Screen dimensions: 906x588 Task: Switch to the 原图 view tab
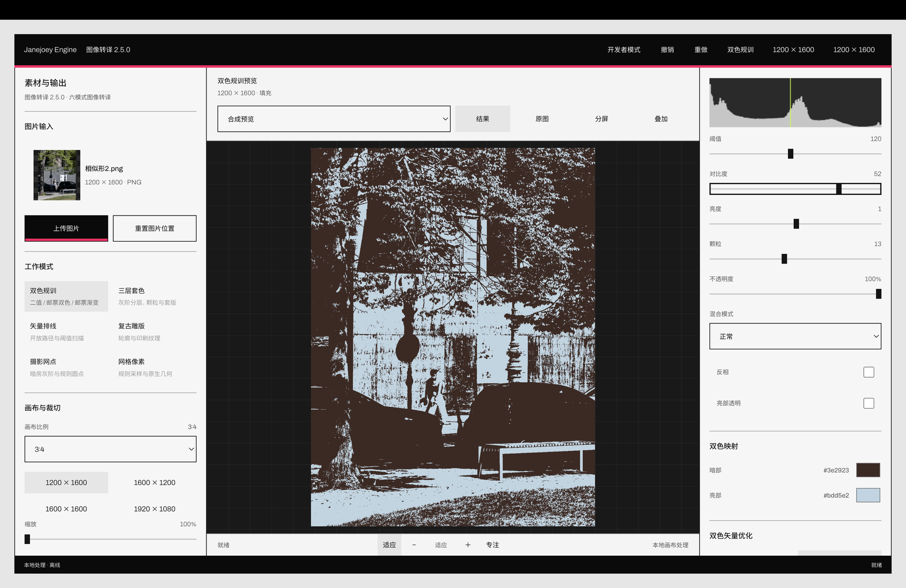point(542,119)
